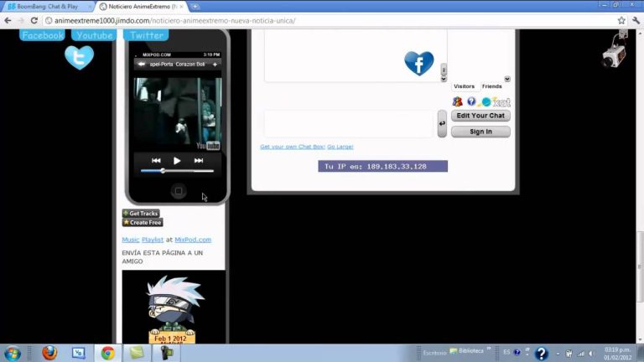Bookmark page with the star icon
The width and height of the screenshot is (644, 362).
(621, 20)
